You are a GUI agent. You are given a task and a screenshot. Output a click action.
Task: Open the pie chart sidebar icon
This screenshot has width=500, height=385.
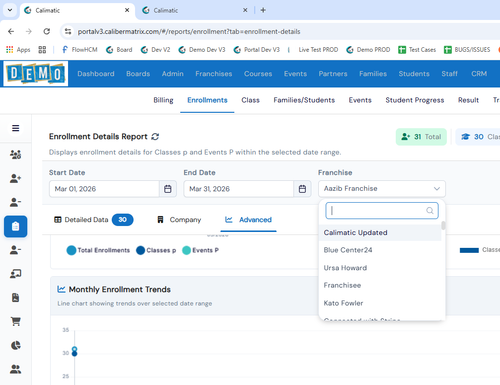coord(15,345)
